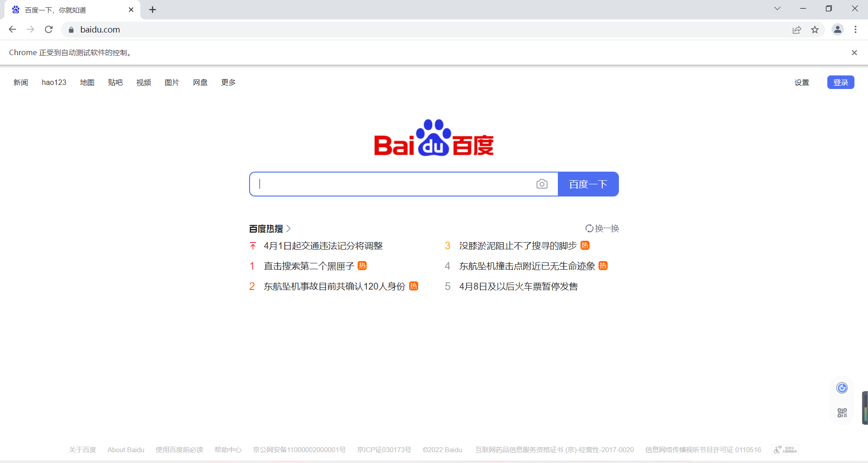This screenshot has height=463, width=868.
Task: Reload the page
Action: tap(48, 29)
